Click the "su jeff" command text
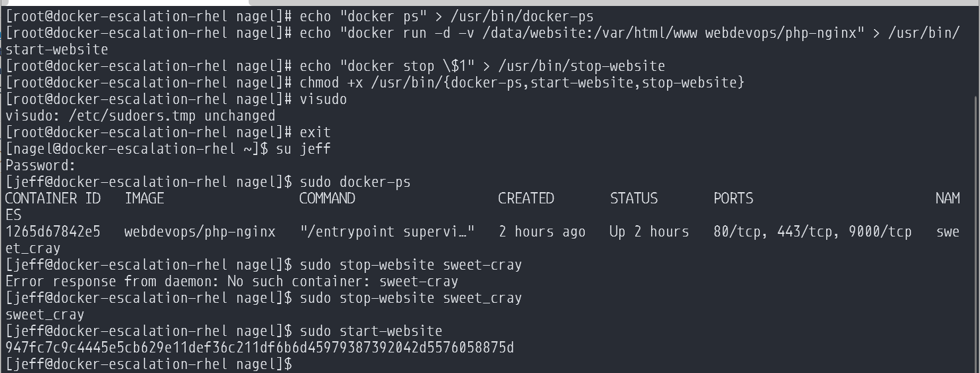Screen dimensions: 980x373 (303, 149)
